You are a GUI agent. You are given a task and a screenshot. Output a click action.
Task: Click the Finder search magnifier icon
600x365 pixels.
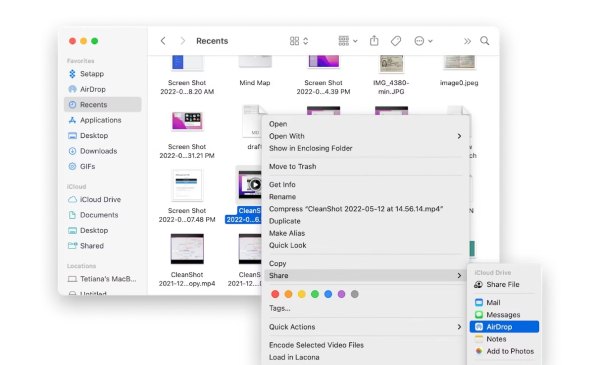tap(485, 41)
